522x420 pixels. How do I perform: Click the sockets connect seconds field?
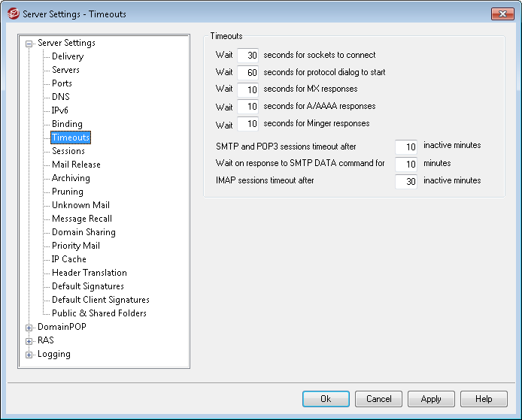point(247,56)
